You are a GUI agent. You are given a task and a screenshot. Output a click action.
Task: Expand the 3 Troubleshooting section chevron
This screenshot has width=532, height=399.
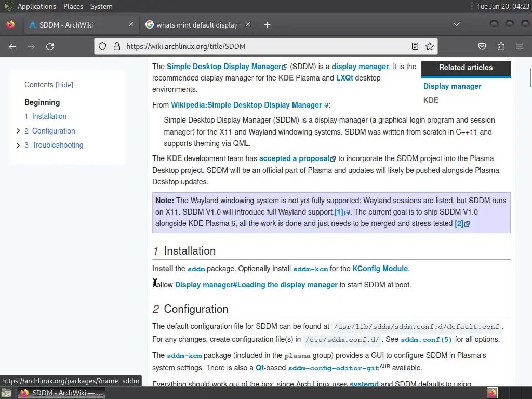pyautogui.click(x=18, y=145)
